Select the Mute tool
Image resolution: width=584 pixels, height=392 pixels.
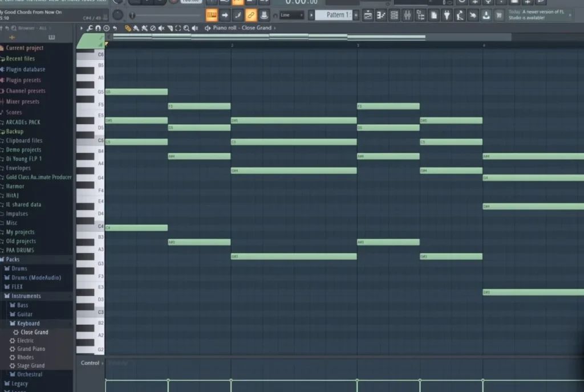(x=161, y=28)
